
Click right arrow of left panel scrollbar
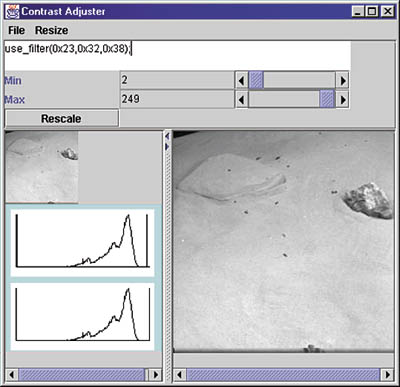point(155,375)
